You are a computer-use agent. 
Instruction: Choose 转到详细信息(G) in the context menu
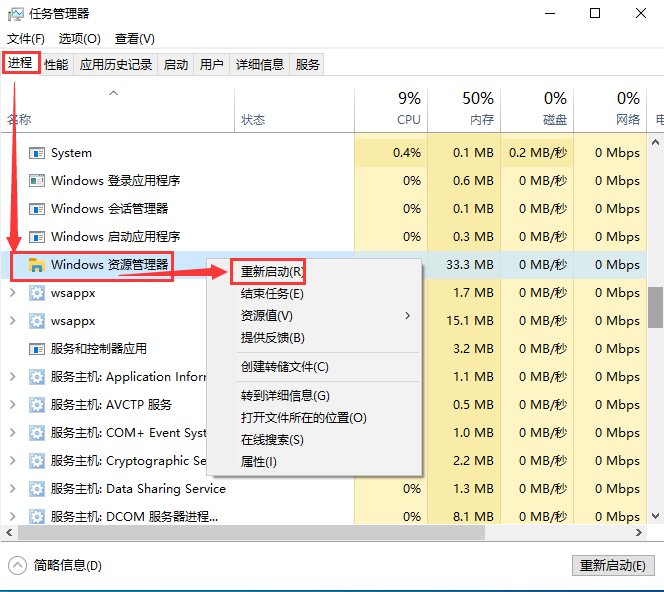coord(285,396)
